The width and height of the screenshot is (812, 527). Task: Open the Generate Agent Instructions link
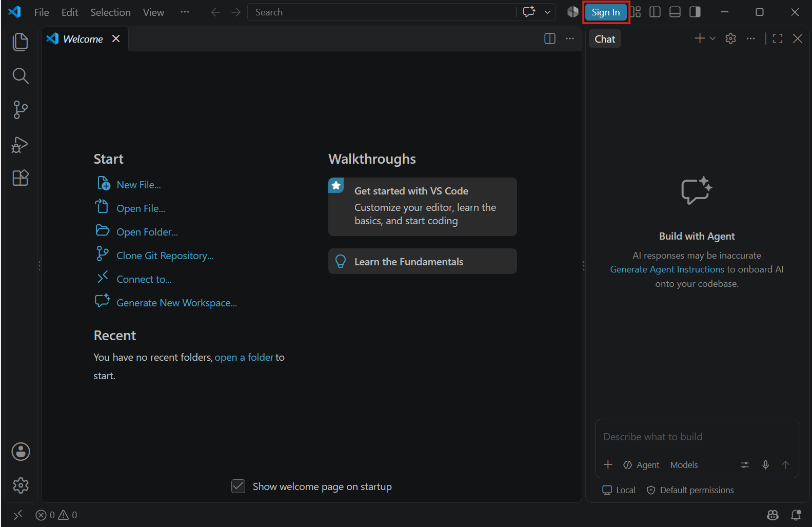[x=667, y=269]
